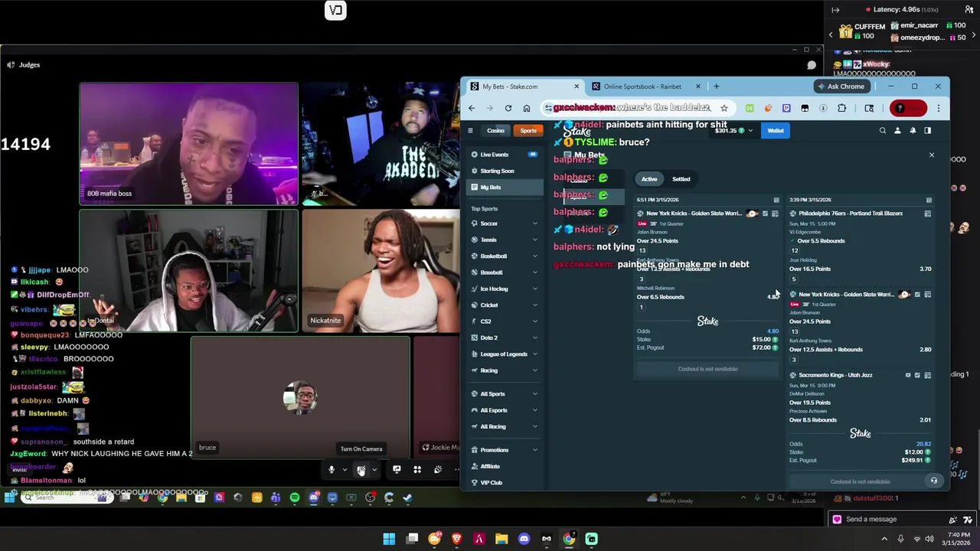Select the Nickatnite video tile

[381, 270]
